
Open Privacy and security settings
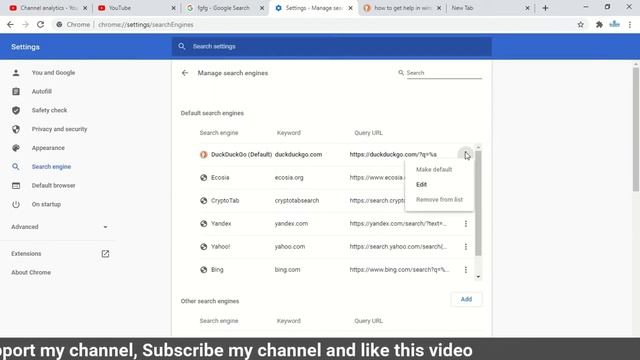click(x=60, y=129)
